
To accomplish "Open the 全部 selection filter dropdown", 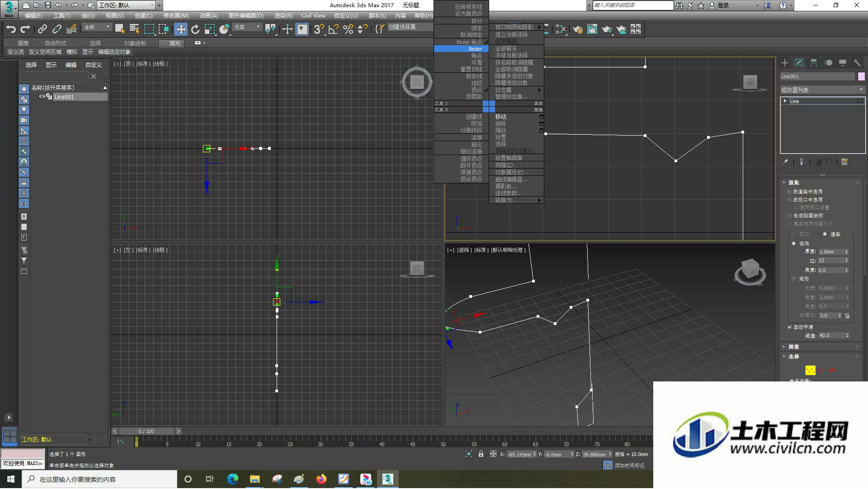I will click(x=97, y=28).
